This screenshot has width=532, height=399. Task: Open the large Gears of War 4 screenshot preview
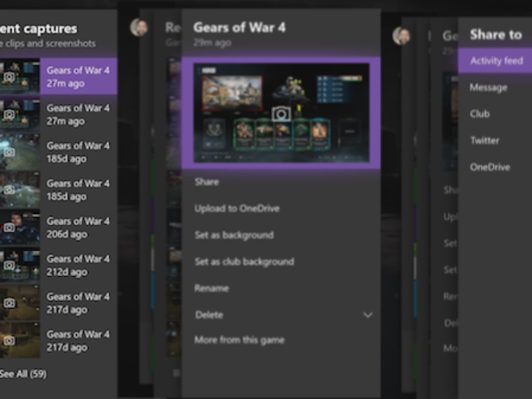[282, 113]
